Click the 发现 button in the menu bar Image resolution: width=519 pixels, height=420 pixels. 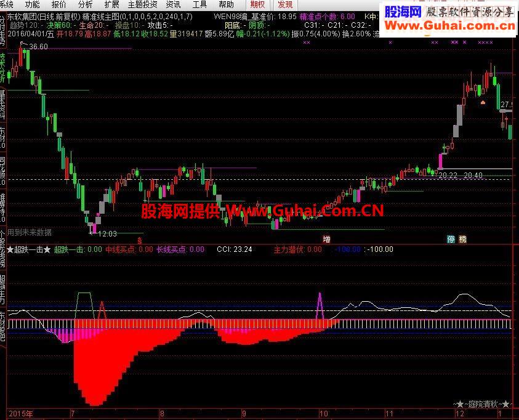(x=285, y=5)
